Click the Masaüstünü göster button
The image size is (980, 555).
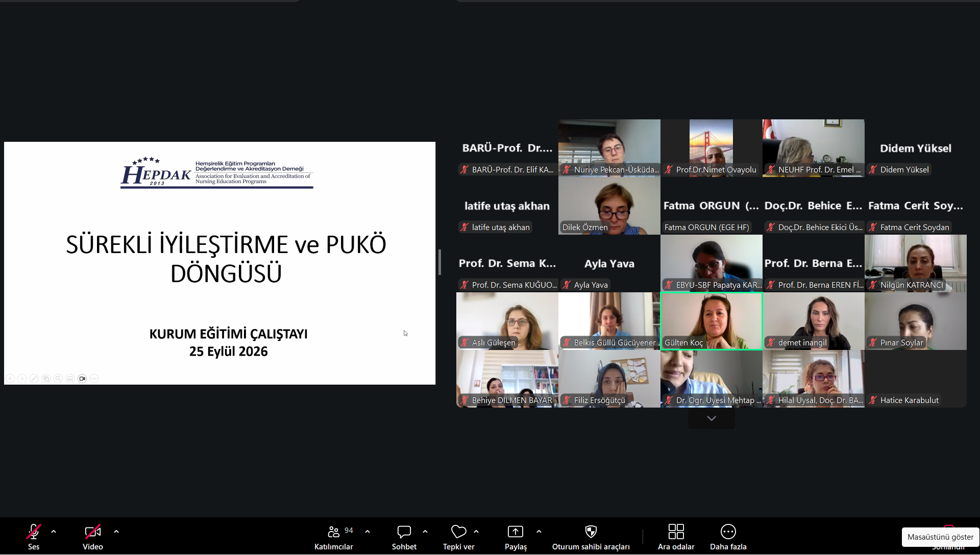pyautogui.click(x=940, y=537)
